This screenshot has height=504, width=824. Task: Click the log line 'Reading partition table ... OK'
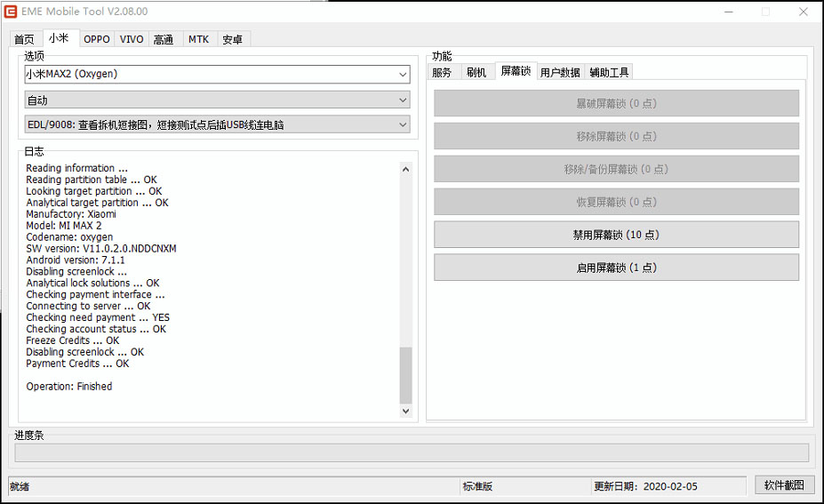(x=92, y=180)
